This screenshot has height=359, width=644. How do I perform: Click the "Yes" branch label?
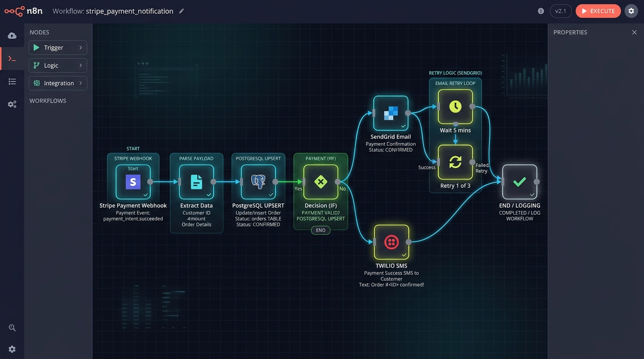(x=298, y=189)
